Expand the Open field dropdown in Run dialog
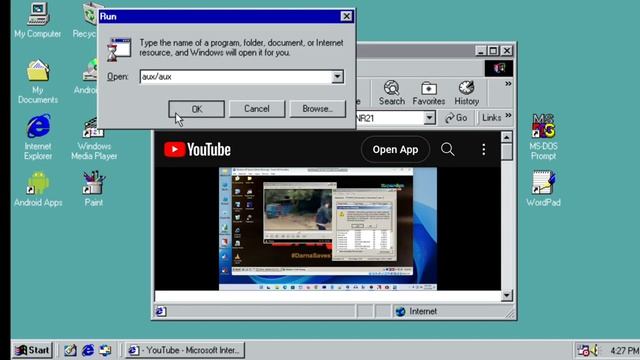The height and width of the screenshot is (360, 640). [337, 77]
